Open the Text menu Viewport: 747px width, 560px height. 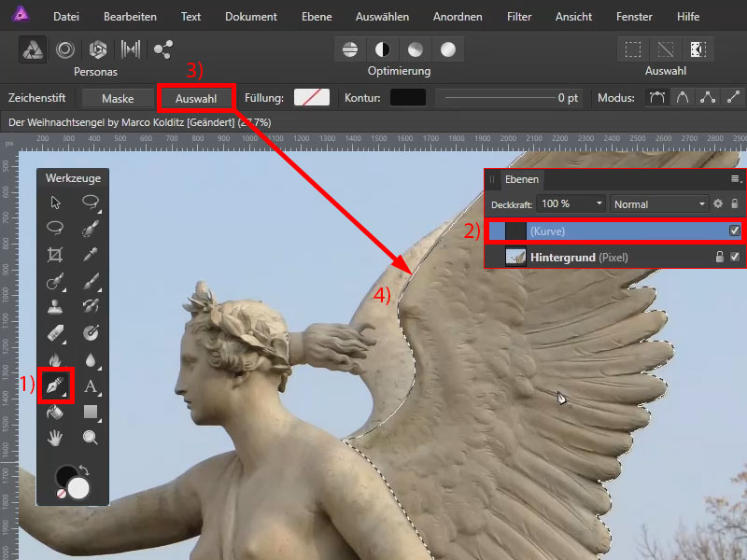point(190,17)
